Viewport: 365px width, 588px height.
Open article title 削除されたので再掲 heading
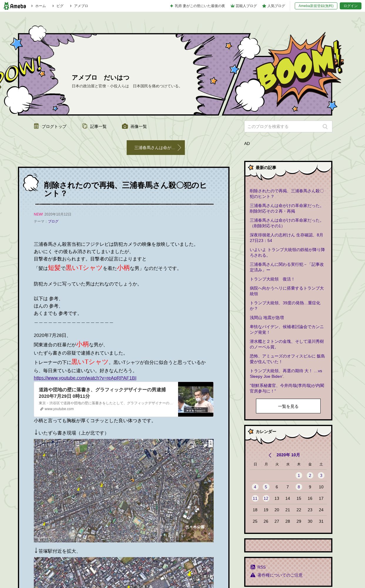[x=125, y=189]
